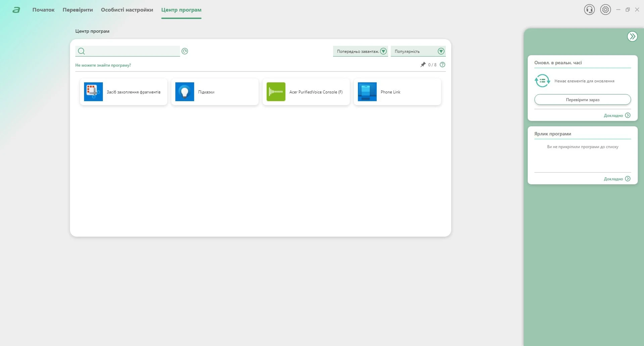
Task: Switch to the Перевірити tab
Action: (x=77, y=10)
